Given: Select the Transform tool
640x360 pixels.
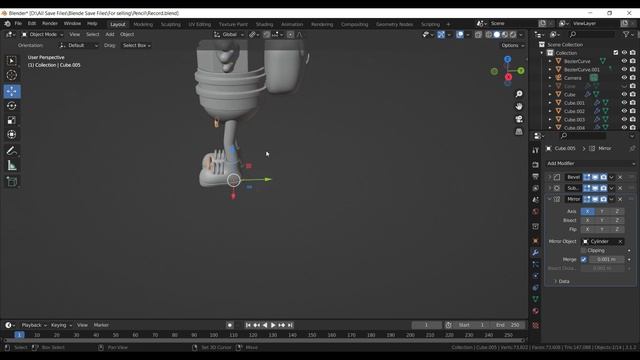Looking at the screenshot, I should click(12, 134).
